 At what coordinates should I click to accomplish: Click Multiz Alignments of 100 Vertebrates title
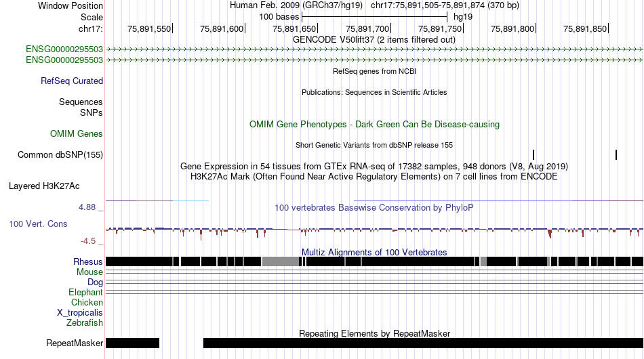(x=374, y=253)
